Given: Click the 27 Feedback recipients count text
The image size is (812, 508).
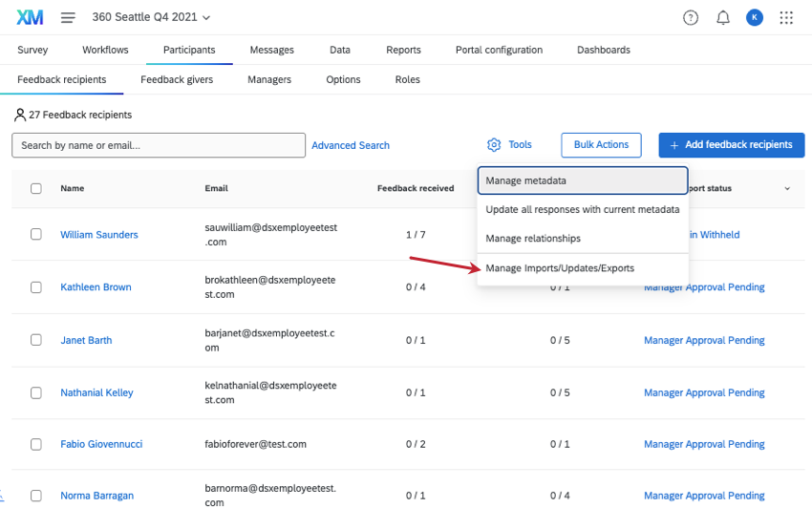Looking at the screenshot, I should pos(80,115).
